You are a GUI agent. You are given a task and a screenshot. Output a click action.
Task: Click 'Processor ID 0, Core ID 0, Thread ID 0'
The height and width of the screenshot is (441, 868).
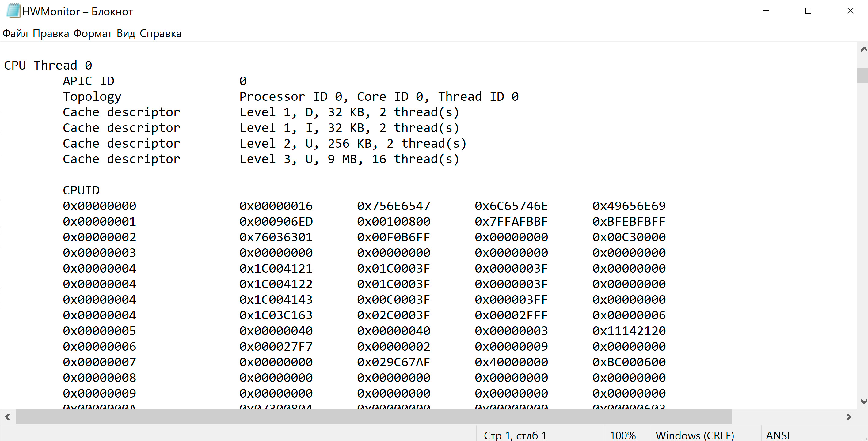point(379,96)
